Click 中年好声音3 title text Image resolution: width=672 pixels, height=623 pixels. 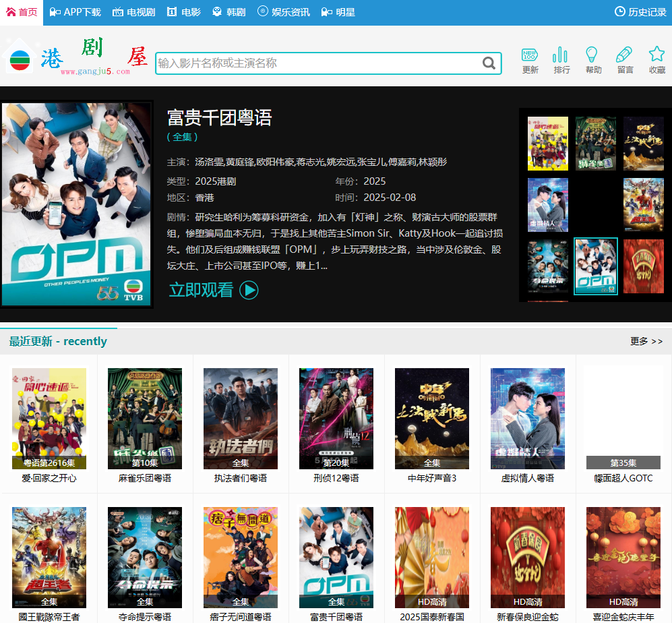click(432, 478)
